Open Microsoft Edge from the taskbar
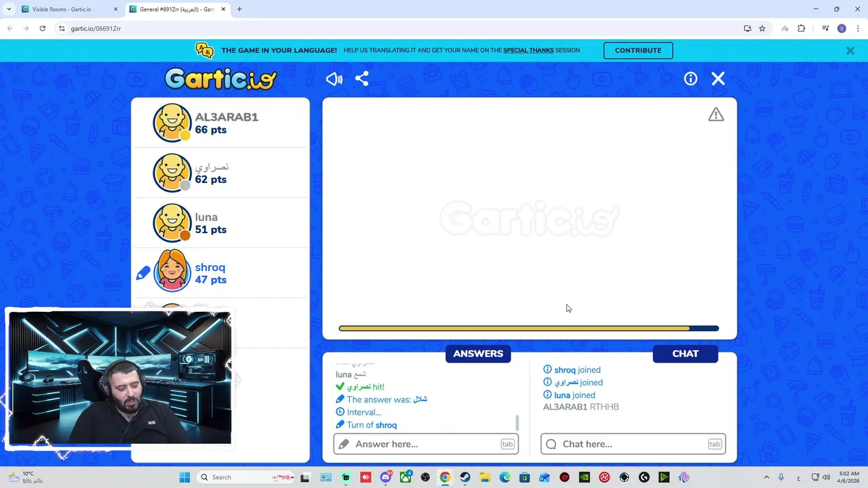This screenshot has height=488, width=868. tap(505, 477)
